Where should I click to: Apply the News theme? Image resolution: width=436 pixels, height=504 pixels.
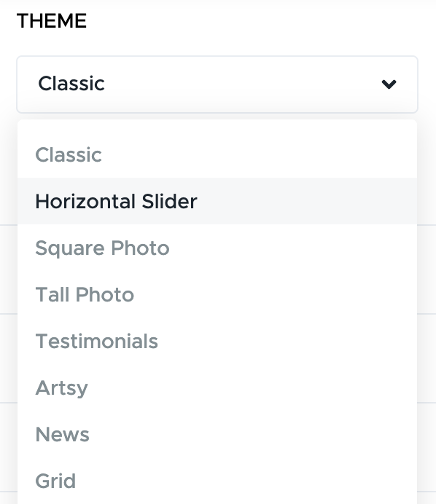coord(217,434)
